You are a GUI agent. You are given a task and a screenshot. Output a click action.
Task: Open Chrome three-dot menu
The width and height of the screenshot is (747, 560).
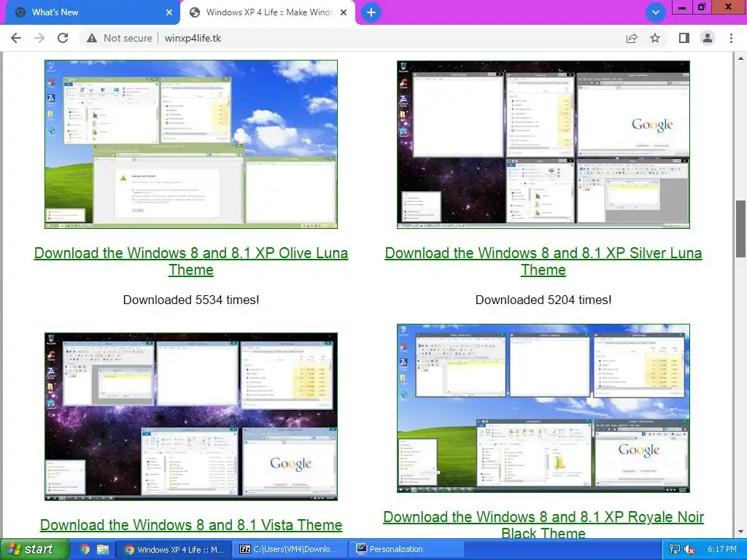[x=731, y=38]
